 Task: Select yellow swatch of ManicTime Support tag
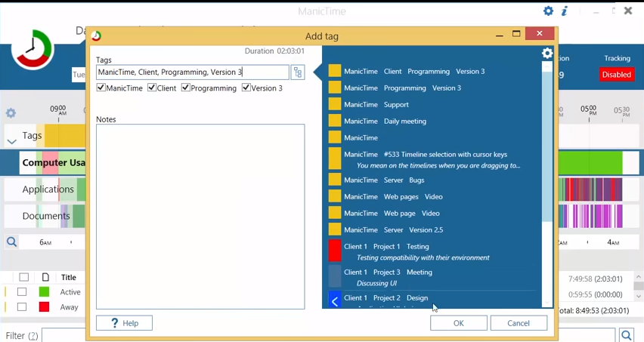335,104
